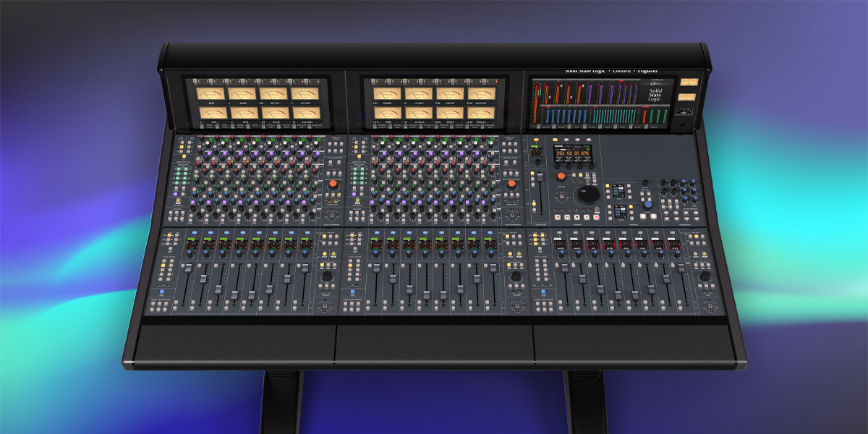Click the large blue monitor level knob
Image resolution: width=868 pixels, height=434 pixels.
pyautogui.click(x=649, y=205)
